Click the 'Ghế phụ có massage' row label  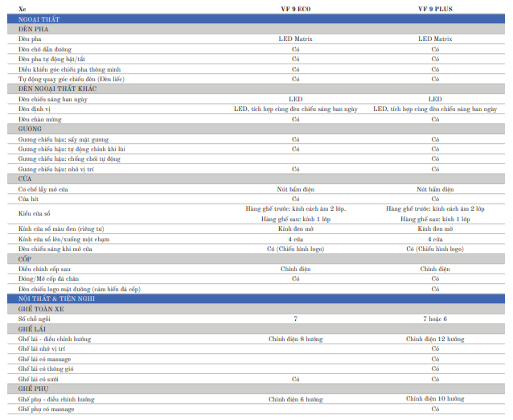tap(47, 409)
